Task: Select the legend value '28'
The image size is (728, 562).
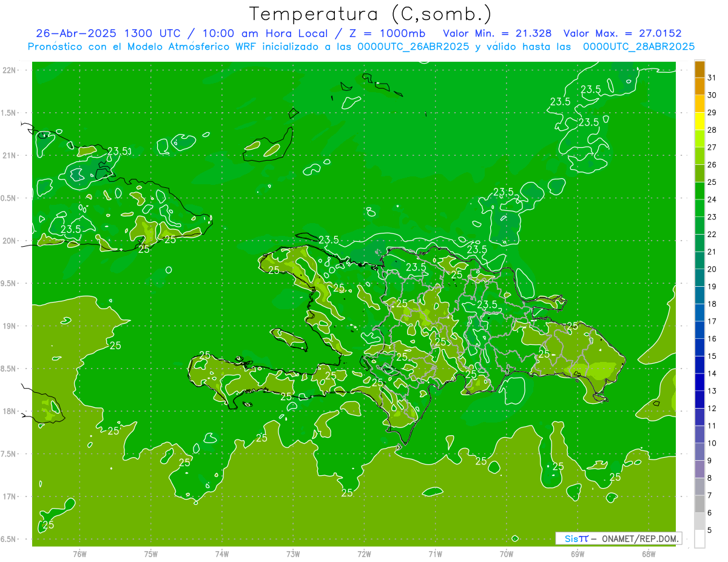Action: coord(712,130)
